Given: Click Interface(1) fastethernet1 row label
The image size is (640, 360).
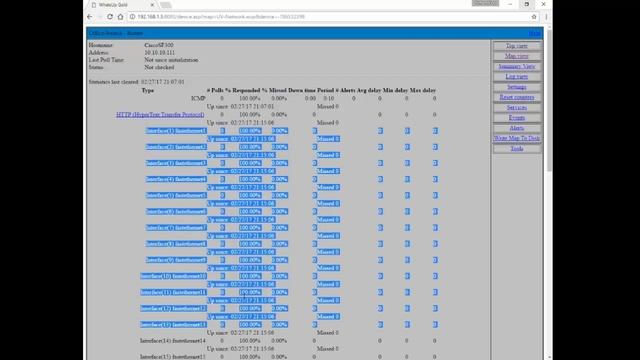Looking at the screenshot, I should click(x=176, y=131).
